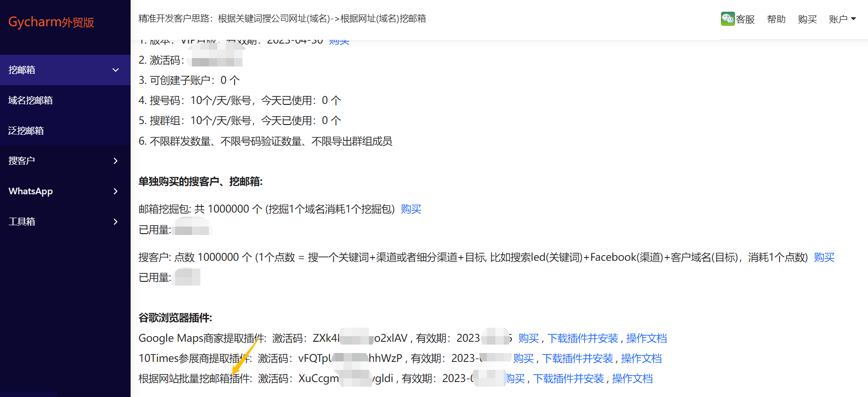The width and height of the screenshot is (868, 397).
Task: Open 操作文档 for the Google Maps plugin
Action: [x=646, y=338]
